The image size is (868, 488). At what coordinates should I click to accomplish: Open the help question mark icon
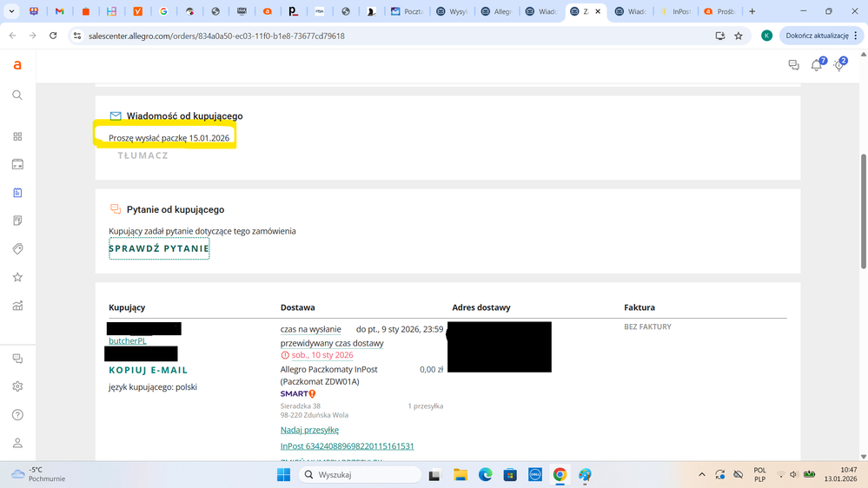point(17,415)
